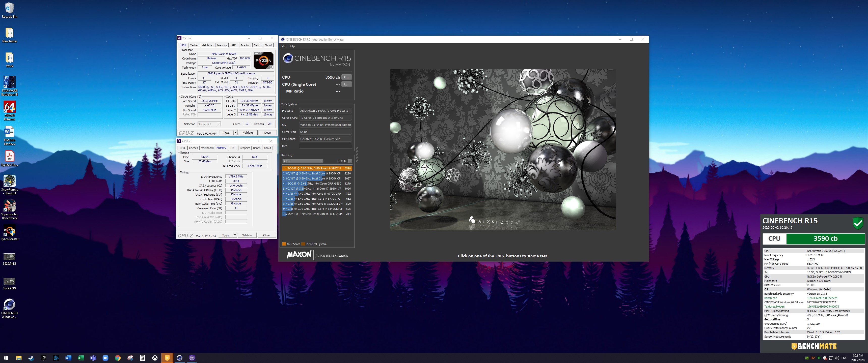Select the AIDA64 Extreme desktop icon
This screenshot has height=363, width=868.
(x=9, y=111)
